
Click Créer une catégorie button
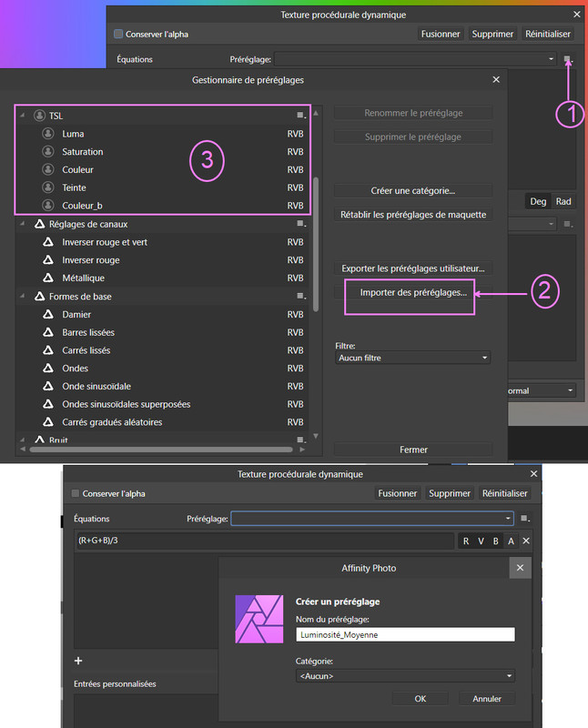tap(413, 190)
